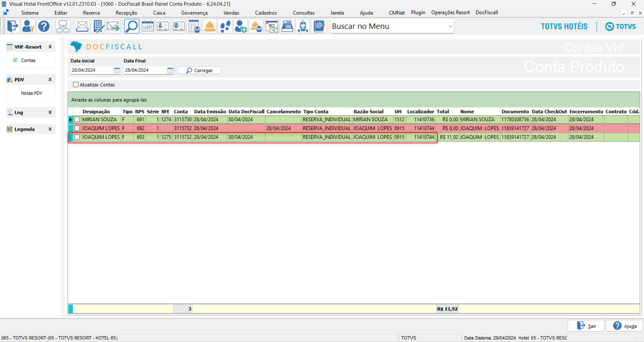The height and width of the screenshot is (342, 644).
Task: Open the Reserva menu
Action: (91, 13)
